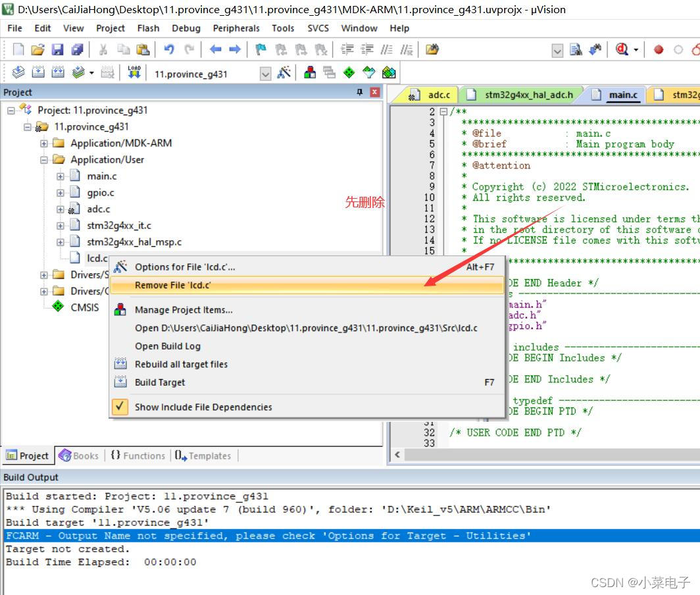This screenshot has height=595, width=700.
Task: Open the target selection dropdown
Action: (x=266, y=73)
